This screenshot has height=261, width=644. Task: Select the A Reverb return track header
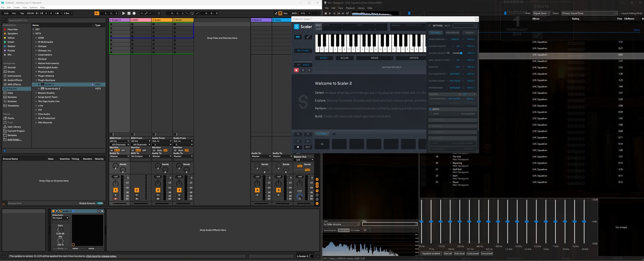coord(261,20)
